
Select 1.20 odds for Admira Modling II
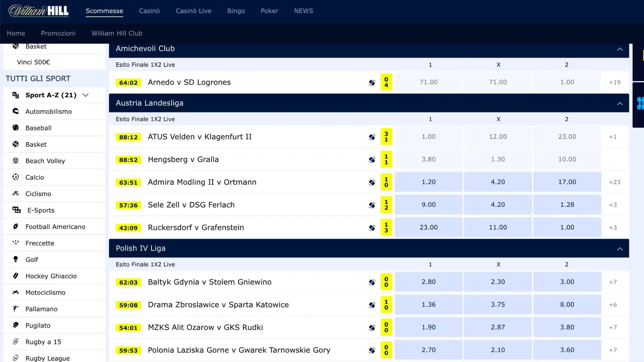click(428, 182)
